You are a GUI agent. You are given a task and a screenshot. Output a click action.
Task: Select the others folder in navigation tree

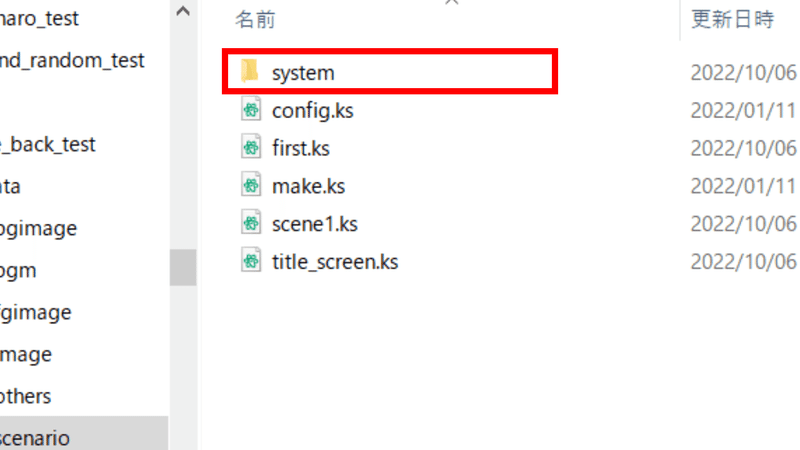pyautogui.click(x=27, y=396)
